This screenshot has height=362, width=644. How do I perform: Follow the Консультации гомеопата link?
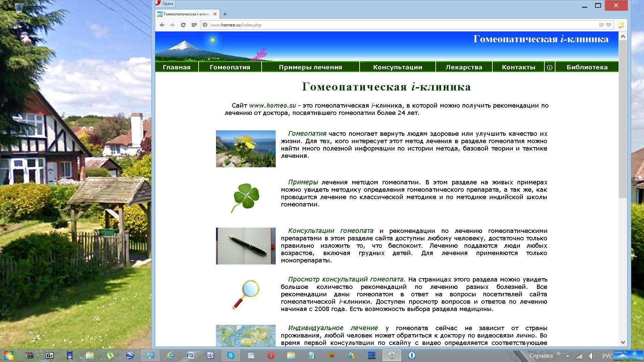coord(331,231)
